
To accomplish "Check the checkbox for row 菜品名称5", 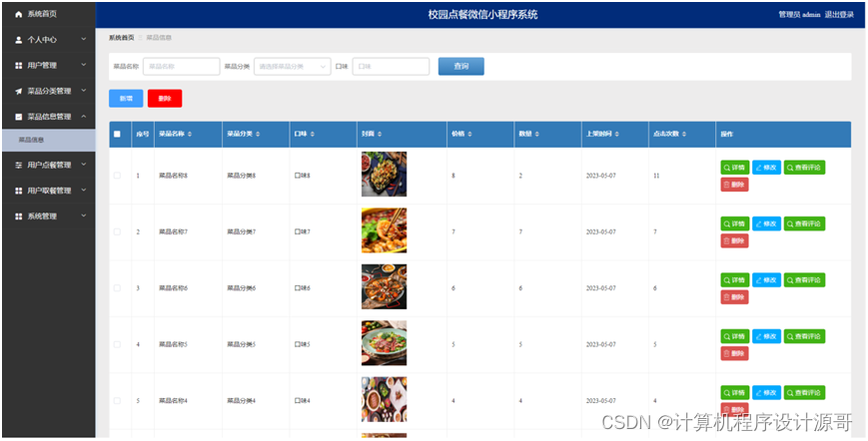I will (x=117, y=344).
